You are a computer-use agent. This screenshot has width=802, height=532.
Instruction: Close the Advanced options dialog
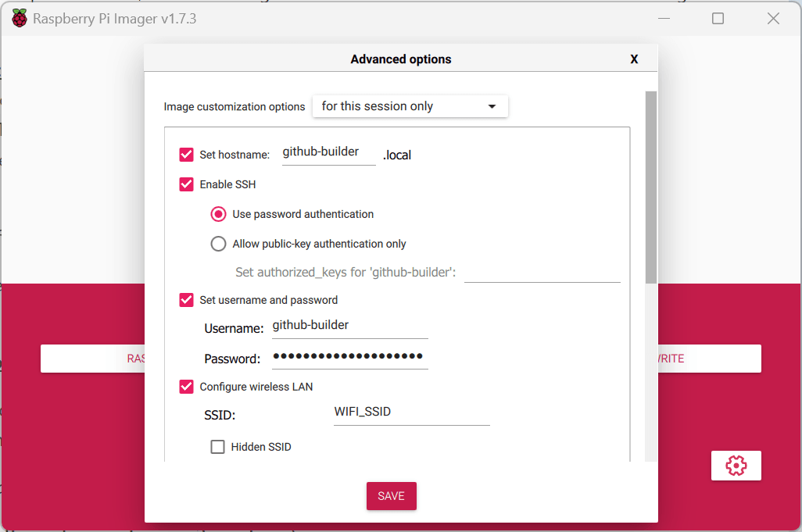[634, 58]
